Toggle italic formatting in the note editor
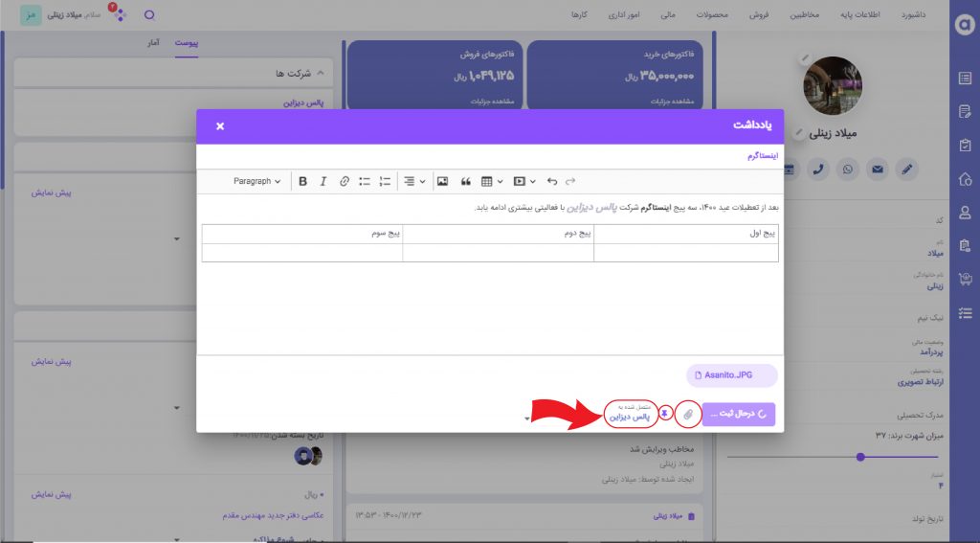980x543 pixels. point(323,181)
